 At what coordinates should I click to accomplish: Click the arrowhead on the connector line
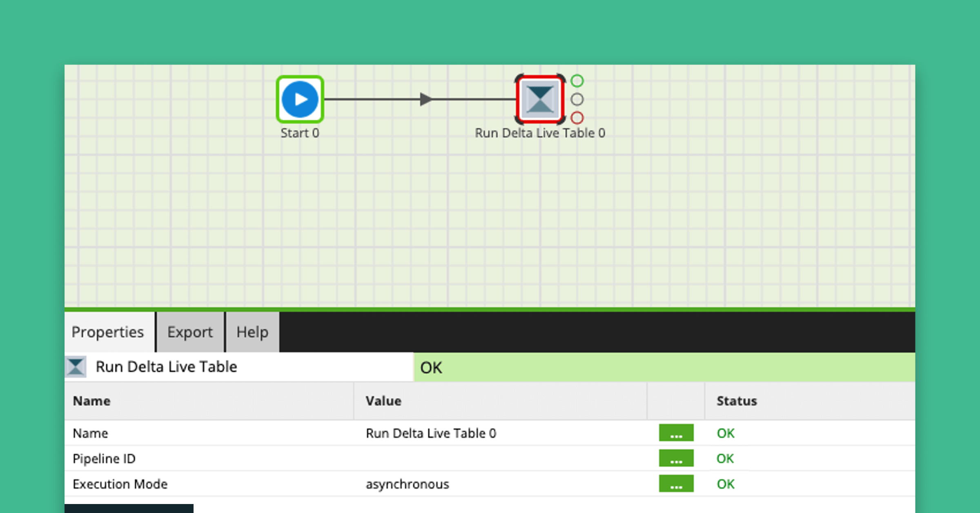(425, 99)
